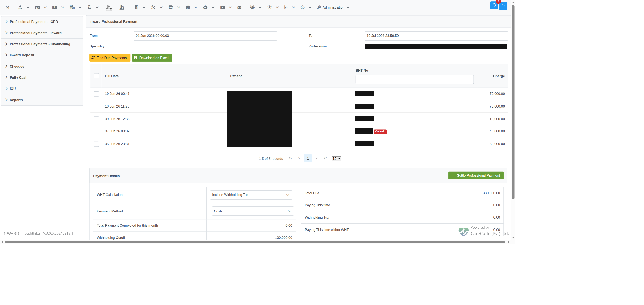Expand dropdown arrow next to cash icon
The image size is (644, 305).
230,7
